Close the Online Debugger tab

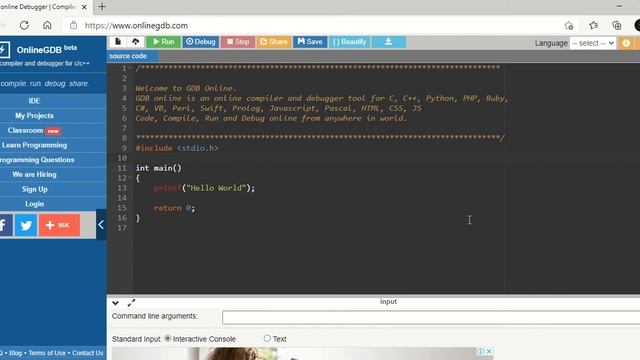click(84, 7)
